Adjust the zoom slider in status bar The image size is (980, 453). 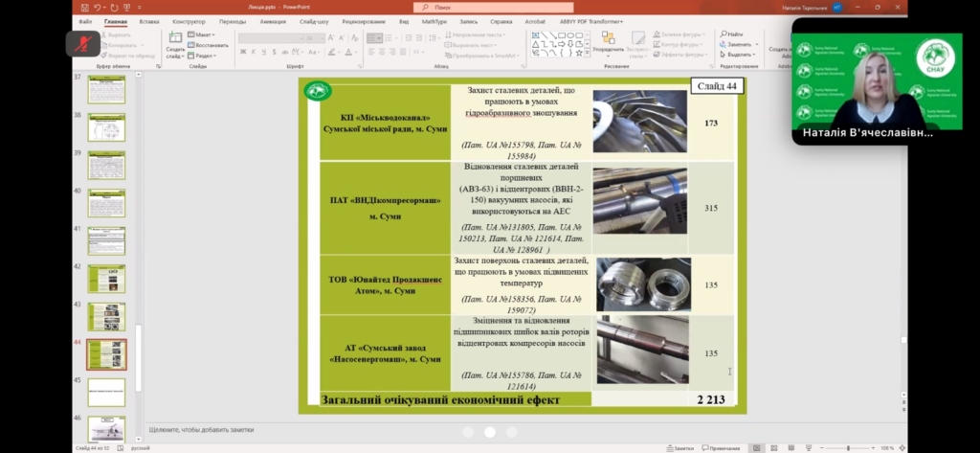coord(848,447)
